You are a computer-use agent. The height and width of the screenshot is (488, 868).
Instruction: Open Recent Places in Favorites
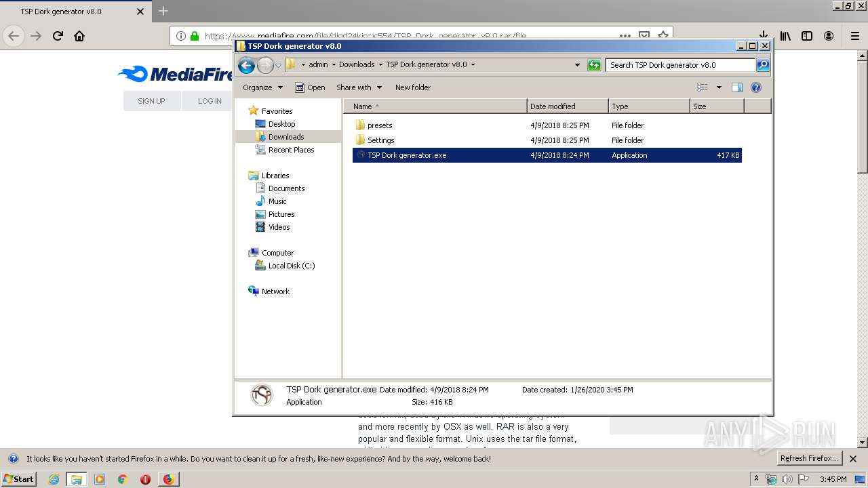pos(291,150)
